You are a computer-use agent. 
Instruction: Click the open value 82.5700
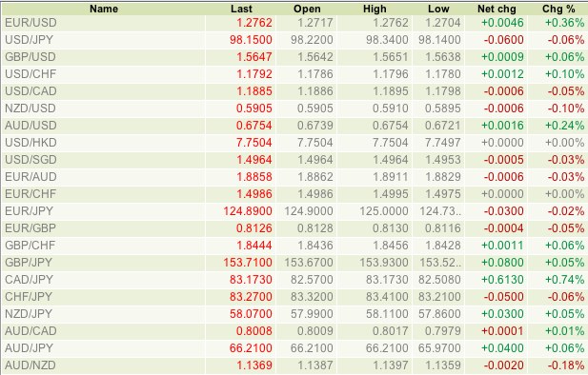pos(312,280)
